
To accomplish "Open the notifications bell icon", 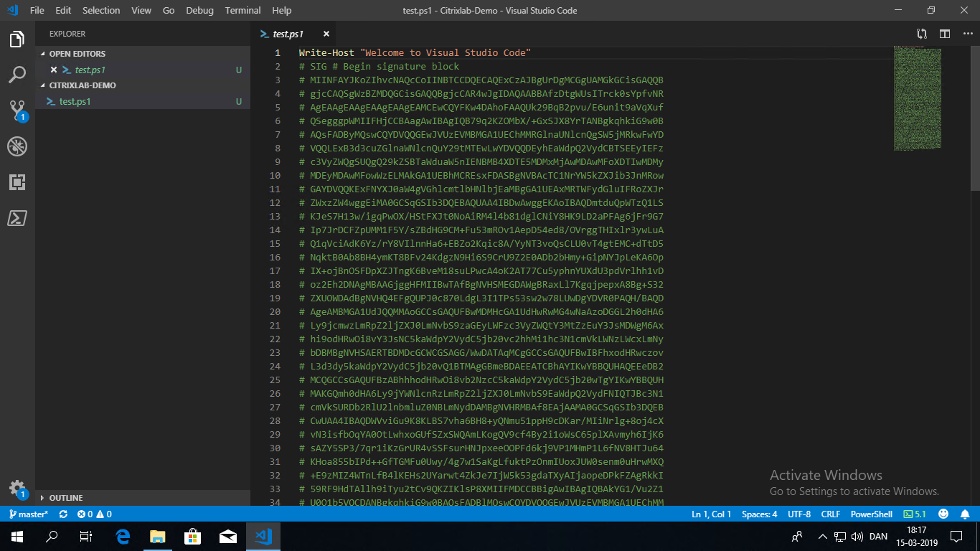I will [x=963, y=514].
